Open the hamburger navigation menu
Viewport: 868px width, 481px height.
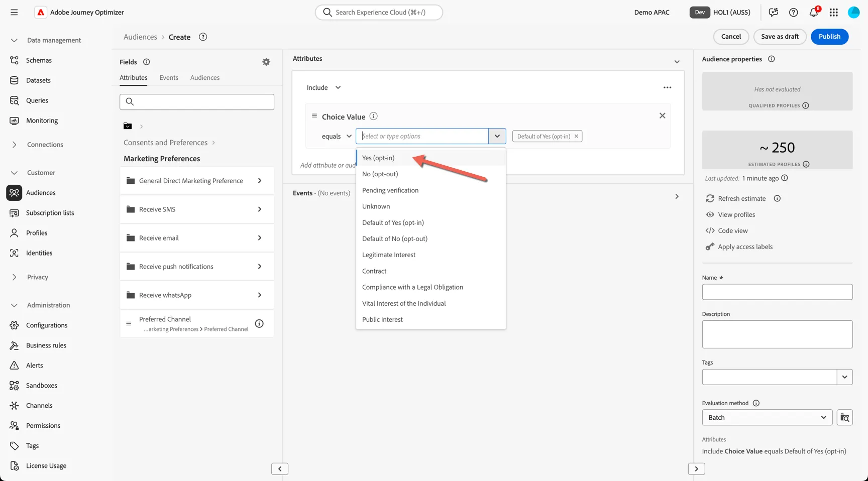click(x=14, y=12)
